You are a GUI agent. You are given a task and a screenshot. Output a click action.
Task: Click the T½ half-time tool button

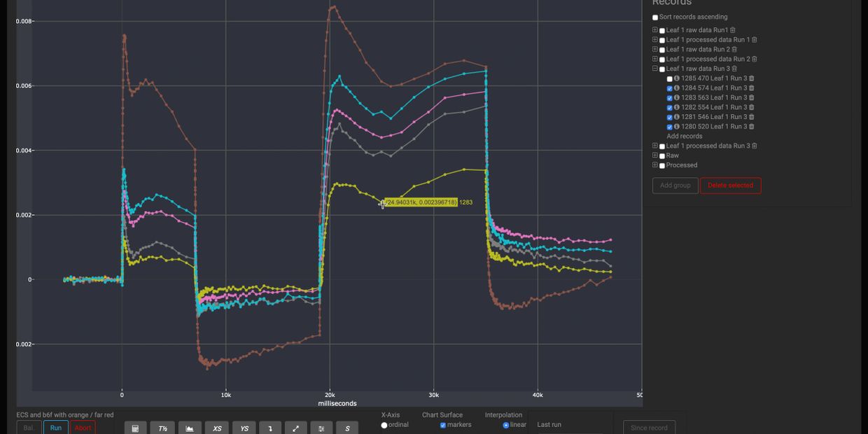tap(162, 428)
